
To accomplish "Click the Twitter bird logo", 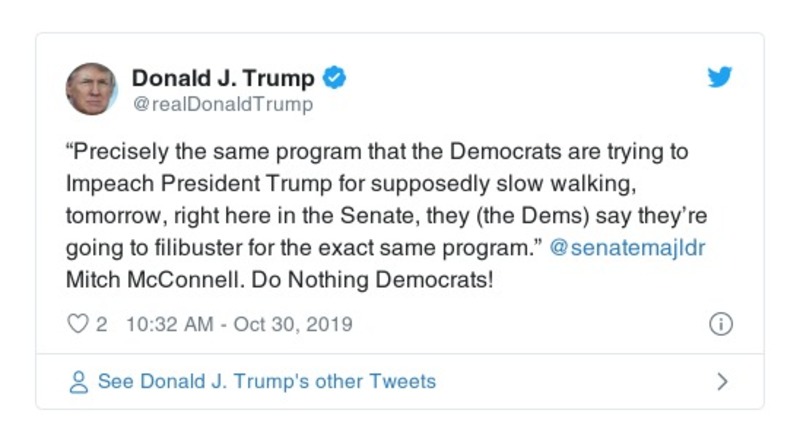I will pyautogui.click(x=720, y=78).
